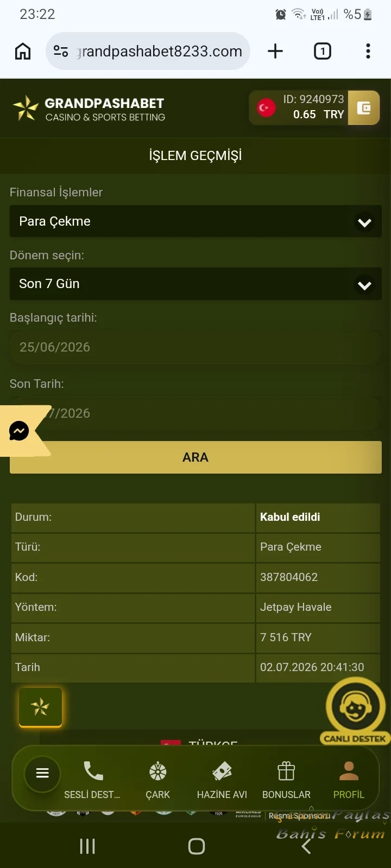Image resolution: width=391 pixels, height=868 pixels.
Task: Open the wallet icon beside the balance
Action: click(363, 108)
